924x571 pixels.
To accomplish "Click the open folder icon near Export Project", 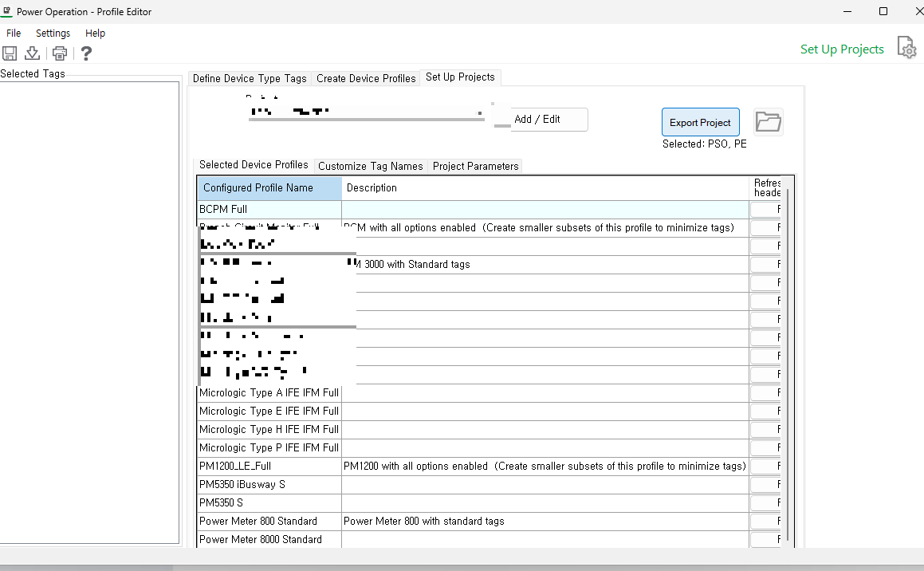I will tap(769, 122).
